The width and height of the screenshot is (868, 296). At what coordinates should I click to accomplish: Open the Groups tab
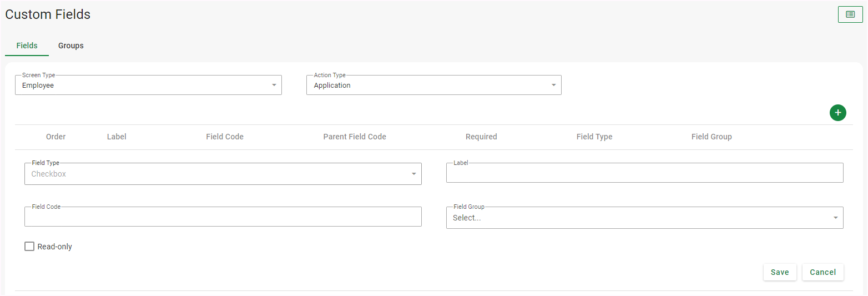click(71, 46)
